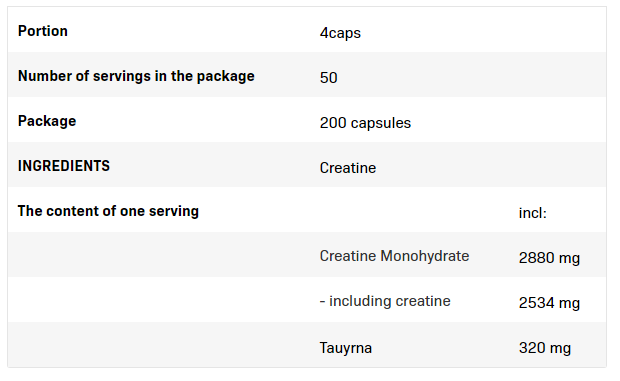
Task: Select the including creatine entry
Action: click(x=385, y=301)
